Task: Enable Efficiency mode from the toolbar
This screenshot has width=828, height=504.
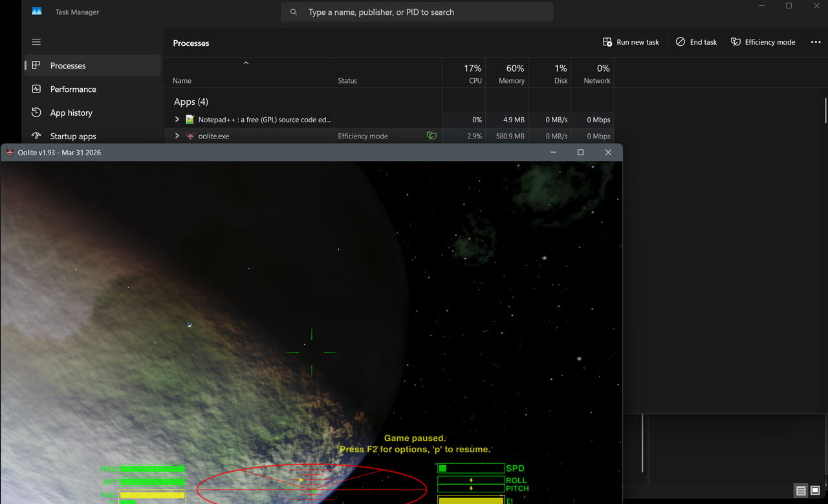Action: click(763, 42)
